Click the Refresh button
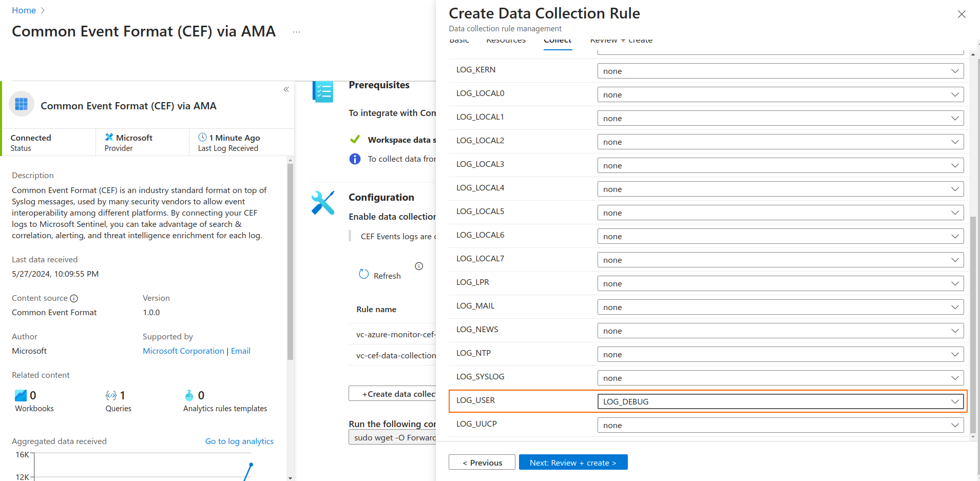Image resolution: width=980 pixels, height=481 pixels. click(380, 275)
